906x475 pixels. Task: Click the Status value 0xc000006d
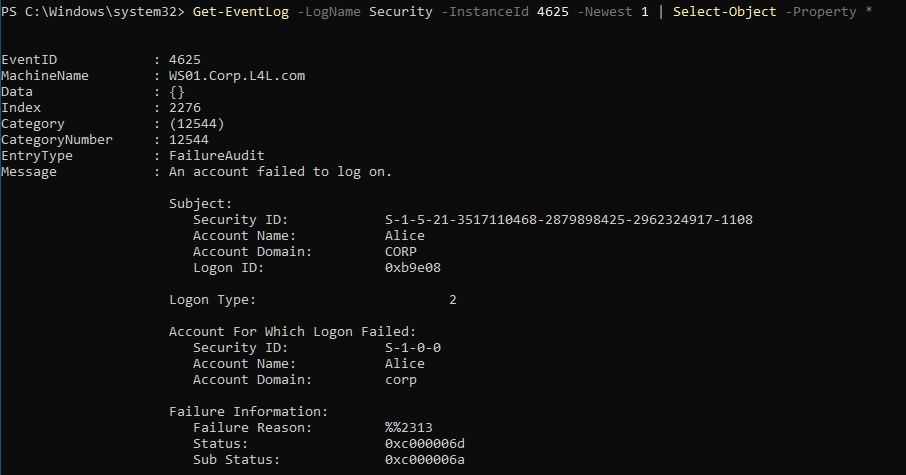(425, 444)
